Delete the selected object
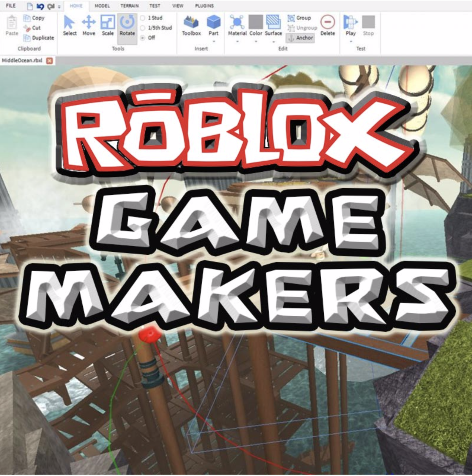Viewport: 472px width, 476px height. coord(328,26)
